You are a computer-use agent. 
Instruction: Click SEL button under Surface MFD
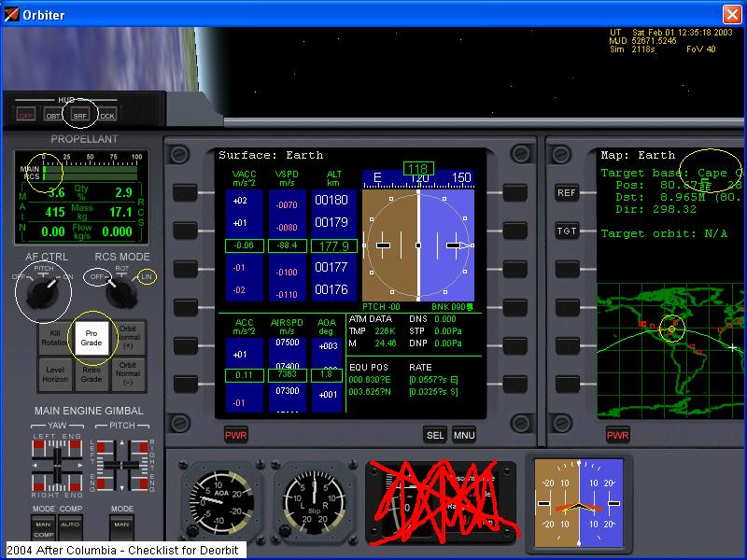[x=435, y=435]
